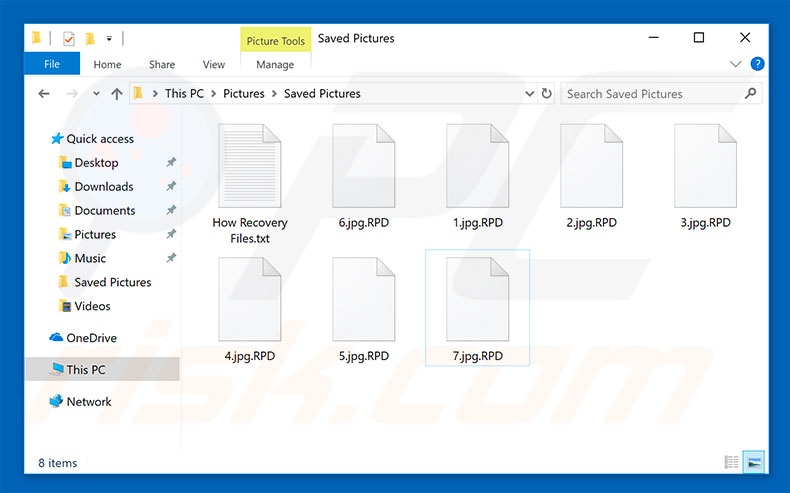The width and height of the screenshot is (790, 493).
Task: Open OneDrive in navigation pane
Action: [x=91, y=338]
